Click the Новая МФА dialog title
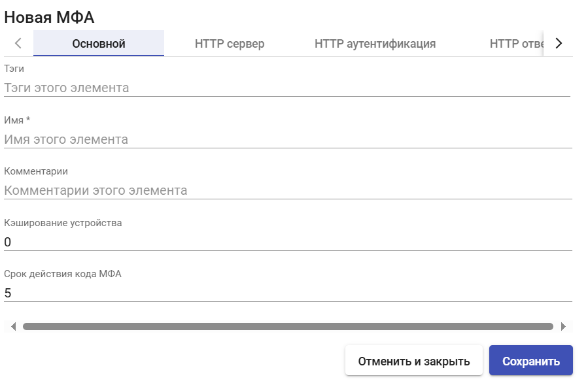This screenshot has height=385, width=588. (49, 17)
